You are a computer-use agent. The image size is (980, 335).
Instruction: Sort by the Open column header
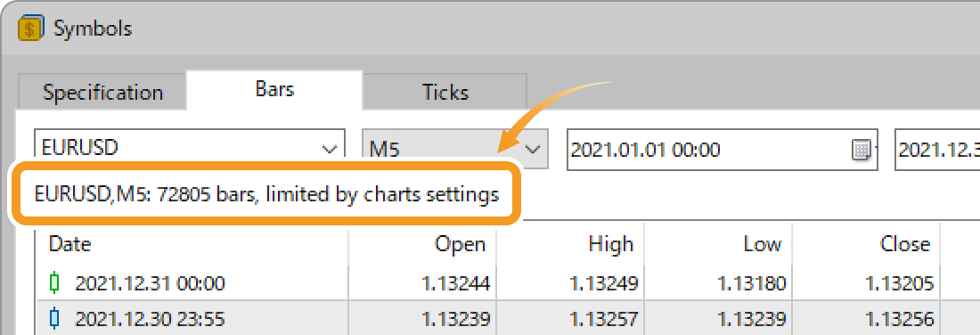pos(422,244)
